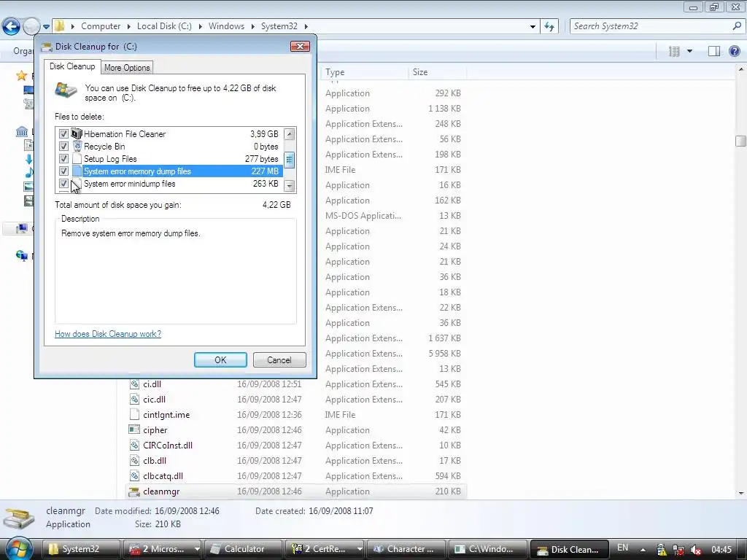The height and width of the screenshot is (560, 747).
Task: Toggle Setup Log Files checkbox
Action: click(63, 159)
